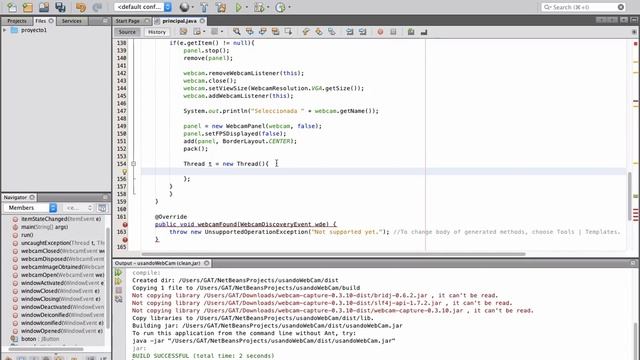This screenshot has height=360, width=640.
Task: Click the editor horizontal scrollbar
Action: pyautogui.click(x=333, y=254)
